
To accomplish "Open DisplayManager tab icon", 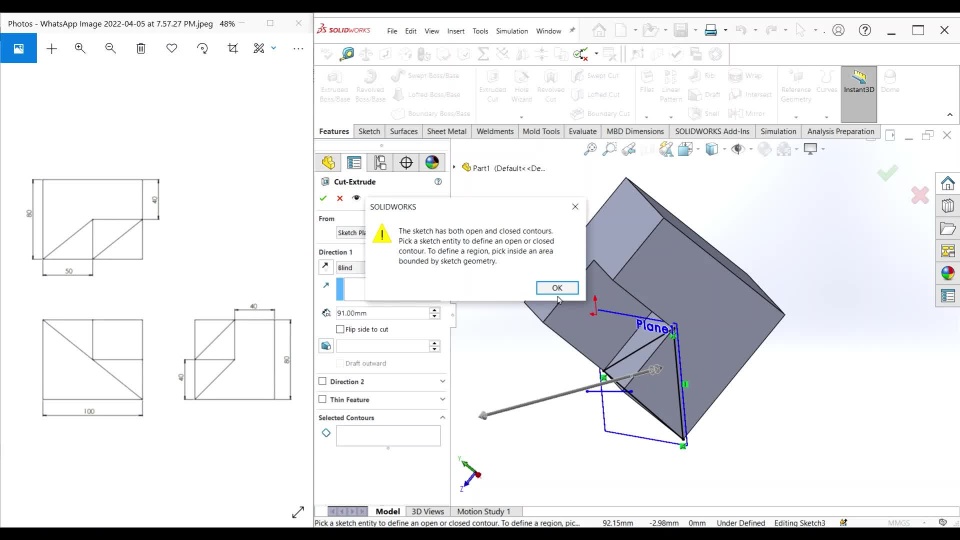I will click(x=432, y=162).
